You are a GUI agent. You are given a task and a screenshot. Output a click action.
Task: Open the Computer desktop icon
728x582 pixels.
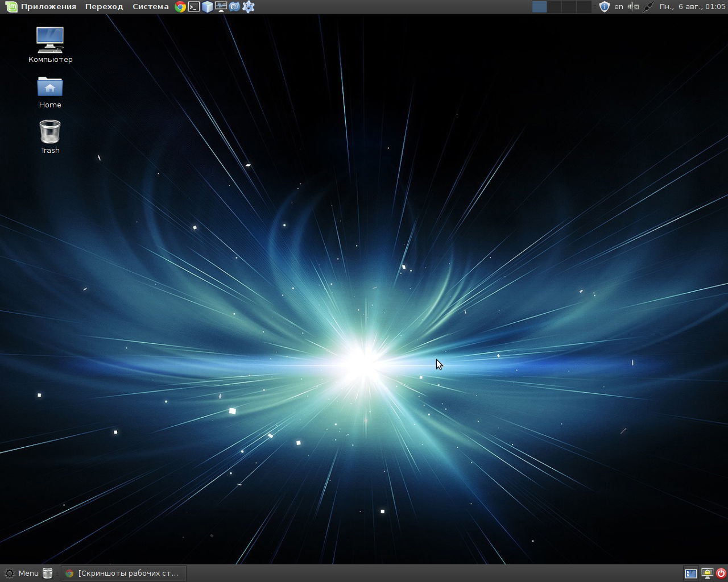coord(50,40)
